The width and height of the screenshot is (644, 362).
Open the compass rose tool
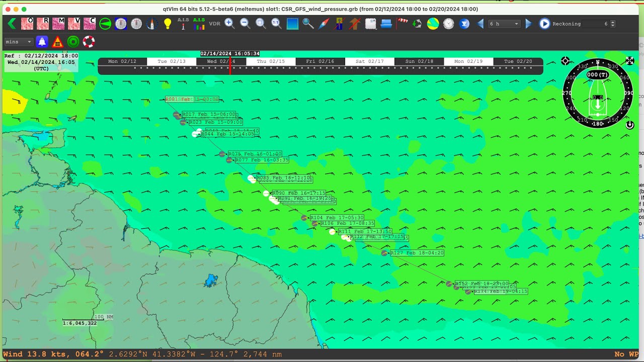152,24
